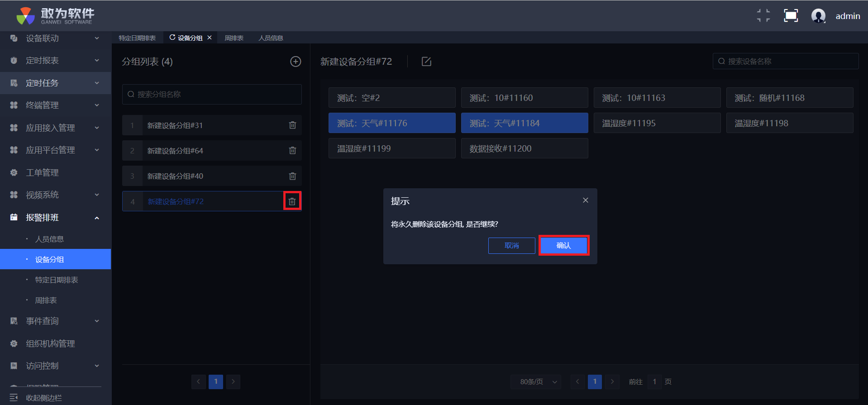Screen dimensions: 868x405
Task: Click 取消 to cancel deletion
Action: tap(512, 245)
